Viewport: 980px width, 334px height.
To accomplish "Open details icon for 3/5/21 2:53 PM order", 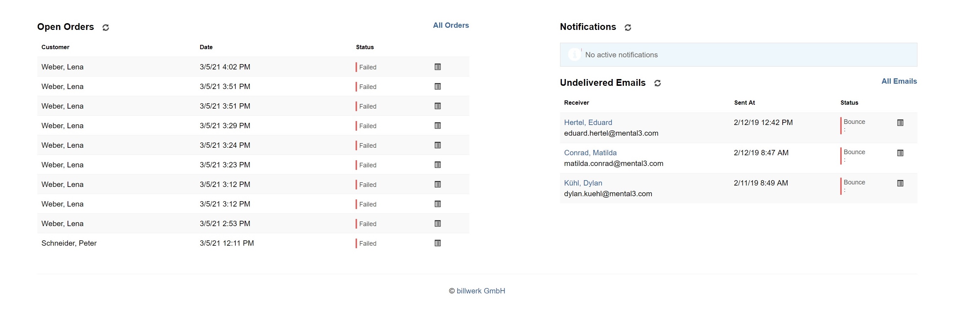I will [437, 224].
